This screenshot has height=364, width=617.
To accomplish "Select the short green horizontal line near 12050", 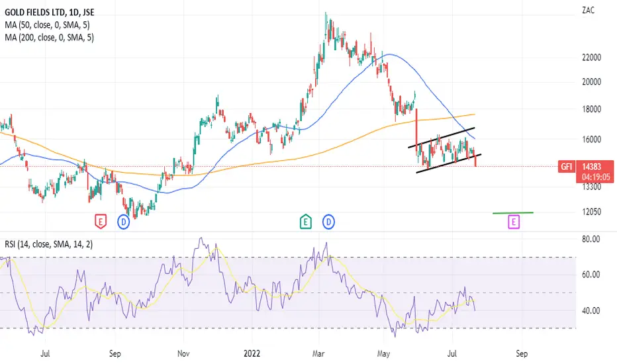I will point(512,213).
